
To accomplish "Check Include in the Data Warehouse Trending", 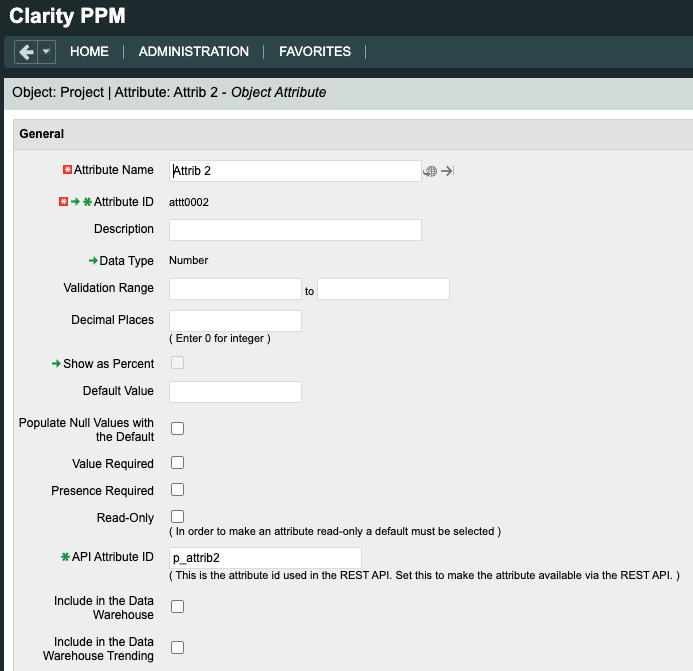I will tap(177, 647).
